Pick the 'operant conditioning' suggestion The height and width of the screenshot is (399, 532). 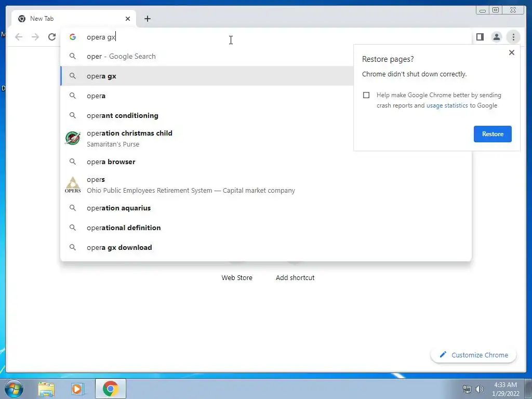(x=207, y=115)
